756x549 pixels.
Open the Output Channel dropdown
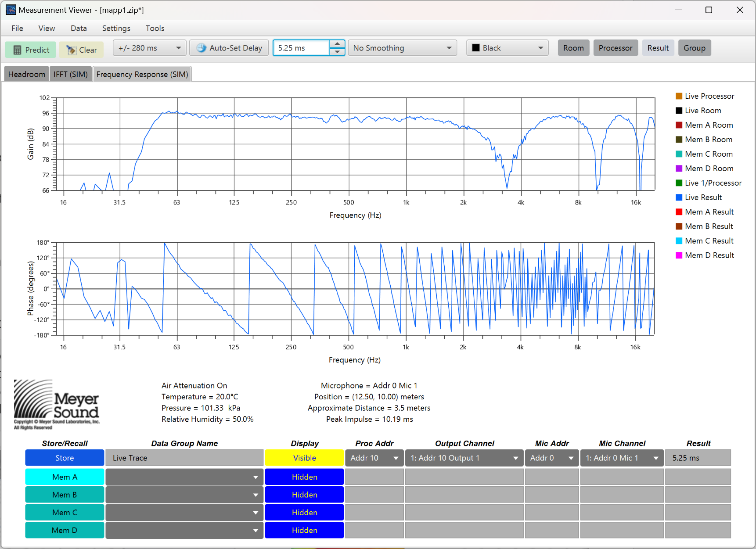coord(464,458)
